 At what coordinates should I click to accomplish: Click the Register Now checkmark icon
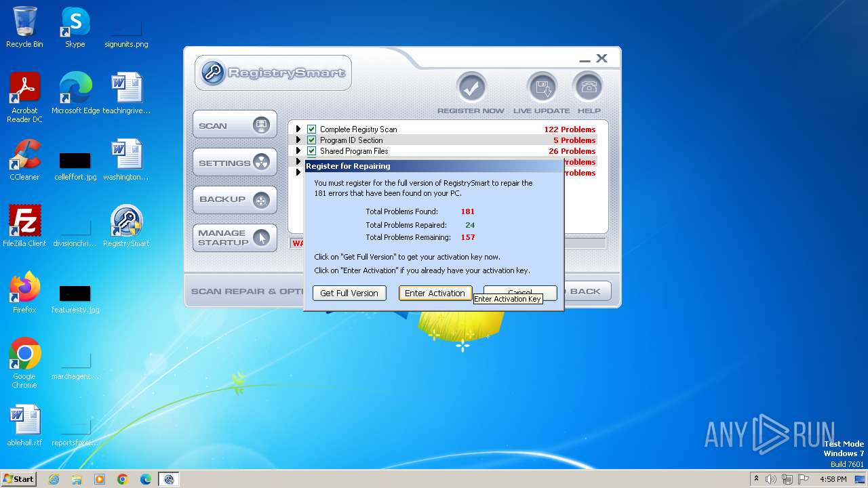coord(471,87)
